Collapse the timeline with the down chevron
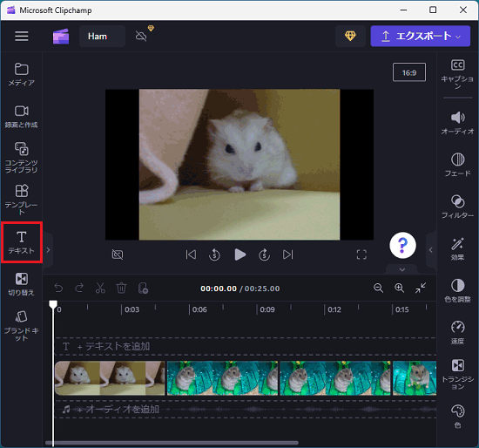The image size is (479, 448). [x=402, y=269]
